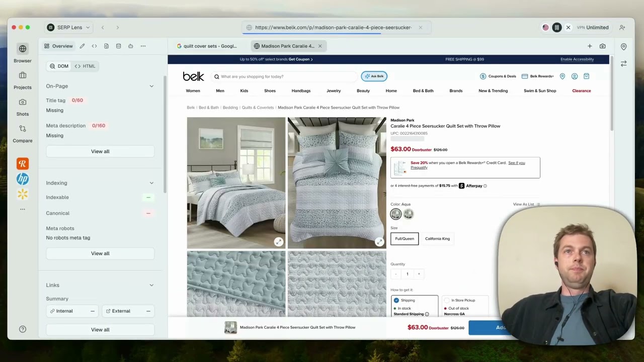
Task: Click the Get Coupon link
Action: 300,59
